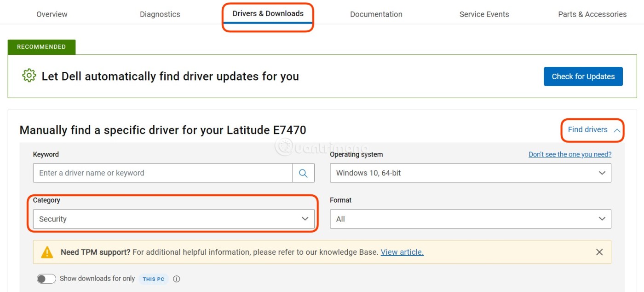Switch to the Overview tab
The height and width of the screenshot is (292, 644).
coord(52,14)
